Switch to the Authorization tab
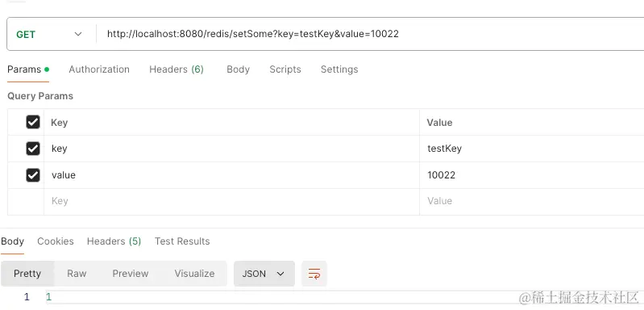Viewport: 644px width, 310px height. pyautogui.click(x=99, y=69)
